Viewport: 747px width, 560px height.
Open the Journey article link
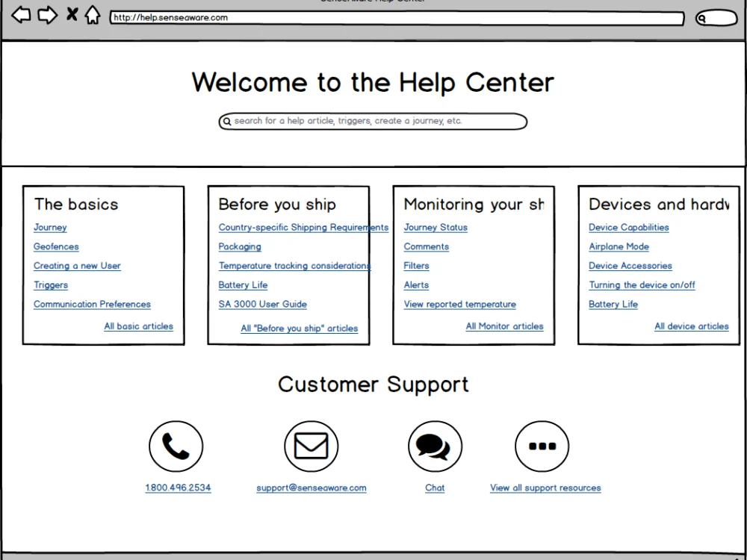(50, 228)
